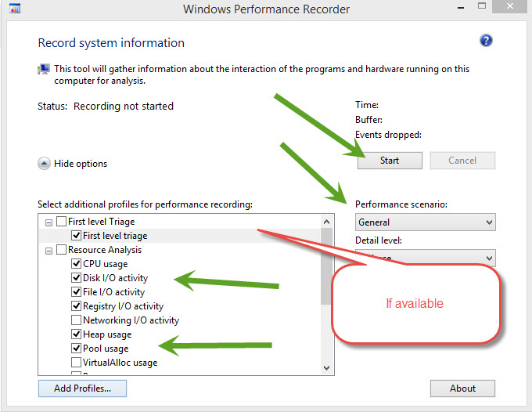
Task: Click the Windows Performance Recorder title bar icon
Action: pos(15,9)
